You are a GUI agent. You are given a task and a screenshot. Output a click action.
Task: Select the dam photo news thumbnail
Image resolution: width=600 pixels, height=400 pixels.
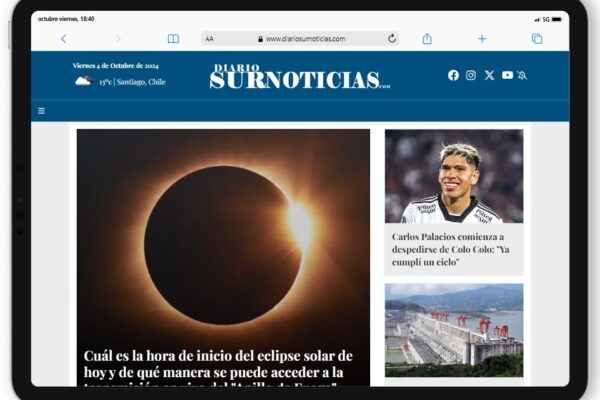coord(454,330)
